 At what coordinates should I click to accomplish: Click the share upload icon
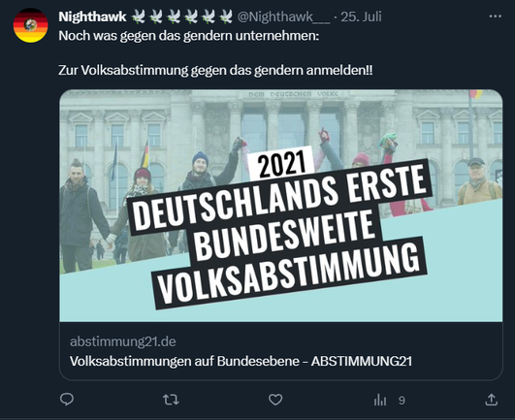tap(492, 400)
